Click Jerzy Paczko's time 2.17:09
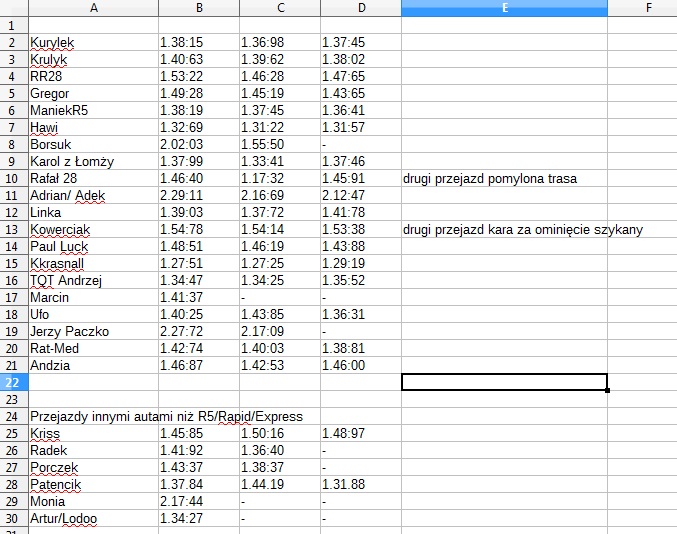The image size is (677, 534). [280, 332]
